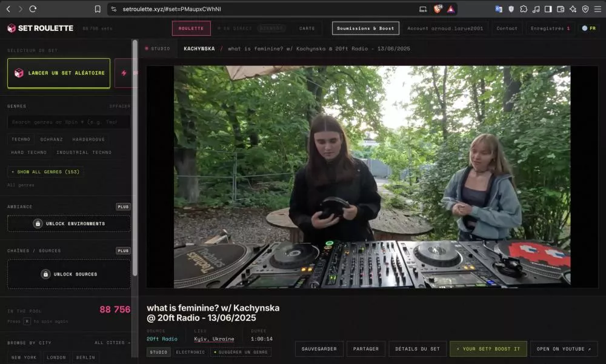Viewport: 606px width, 364px height.
Task: Select the New York city chip
Action: click(24, 357)
